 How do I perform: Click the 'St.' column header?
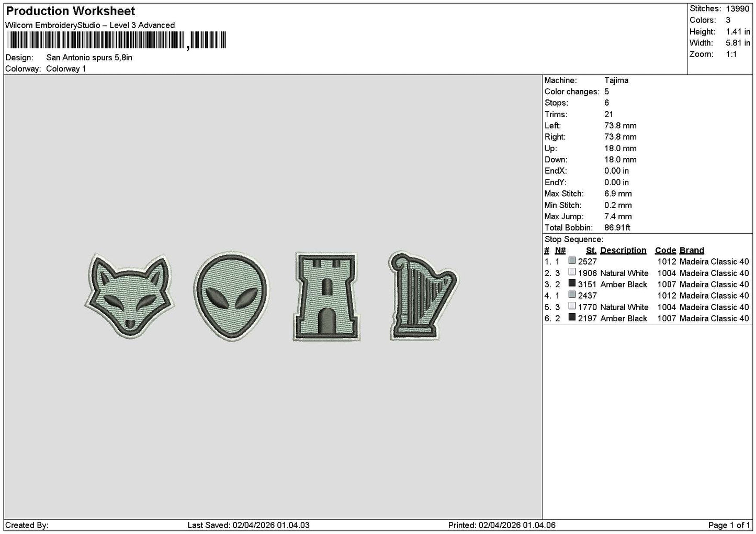(x=591, y=251)
